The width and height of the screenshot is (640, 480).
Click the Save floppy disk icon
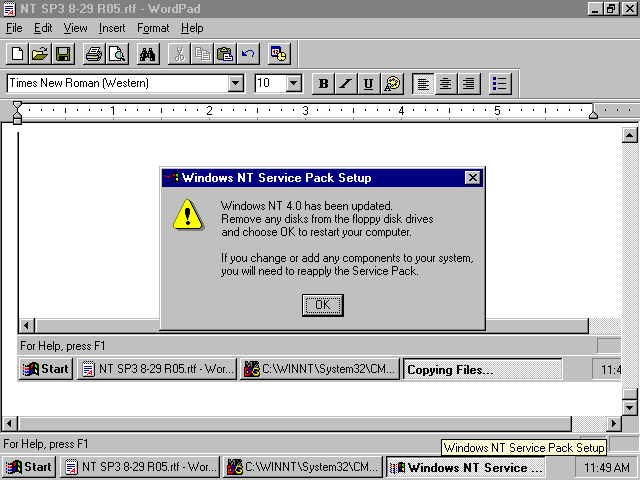[62, 54]
